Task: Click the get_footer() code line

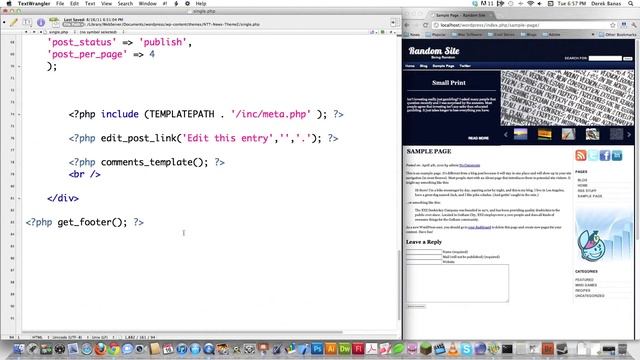Action: 84,222
